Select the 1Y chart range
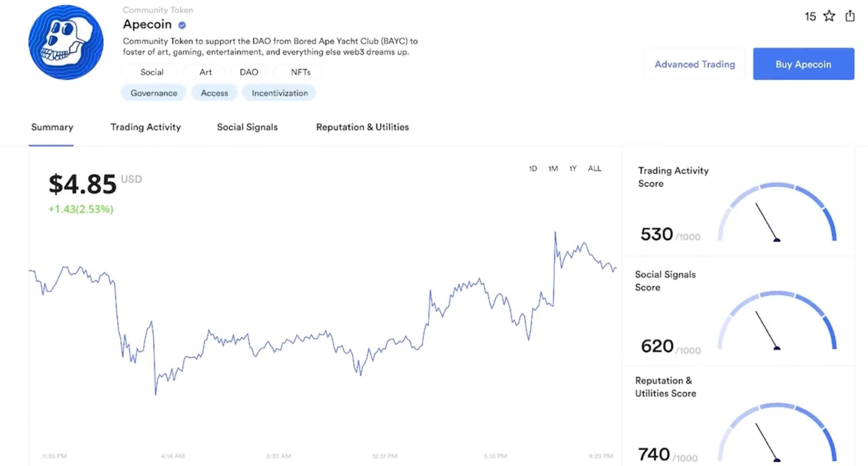The image size is (868, 466). coord(573,168)
